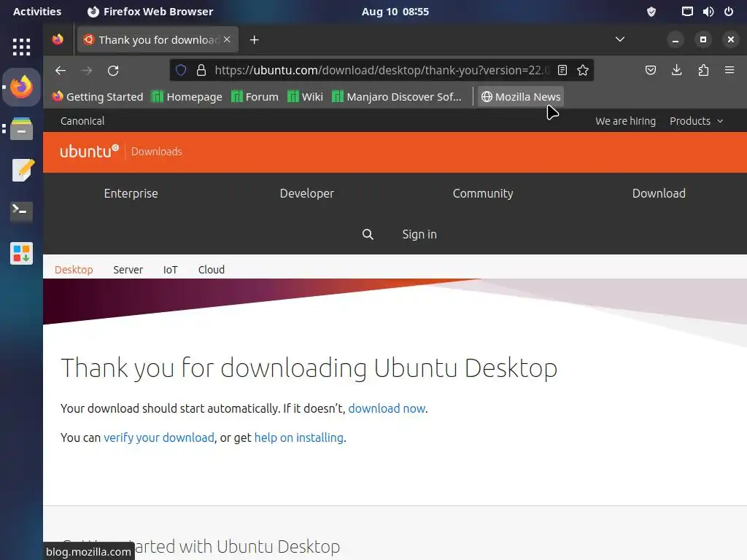Select the Desktop sub-tab
This screenshot has height=560, width=747.
coord(74,270)
